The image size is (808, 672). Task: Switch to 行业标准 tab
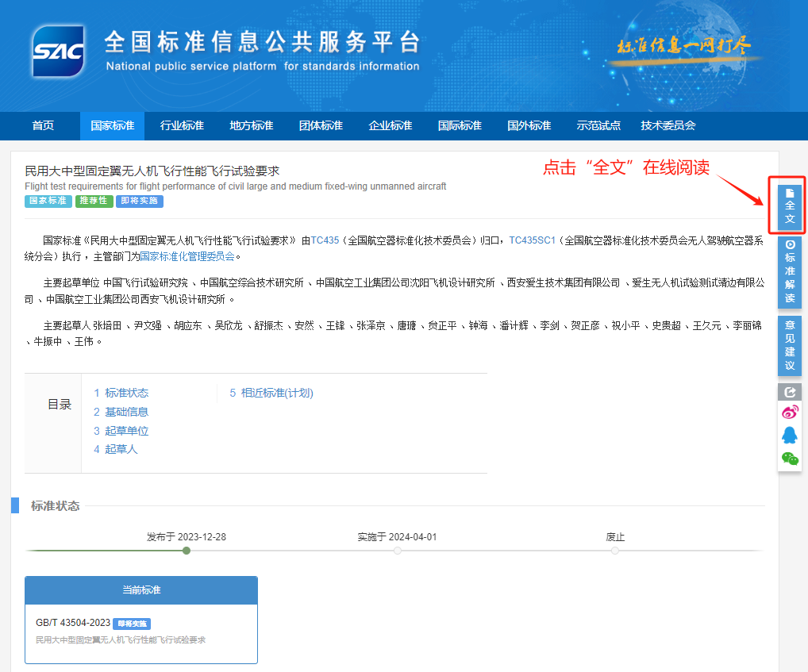[182, 126]
